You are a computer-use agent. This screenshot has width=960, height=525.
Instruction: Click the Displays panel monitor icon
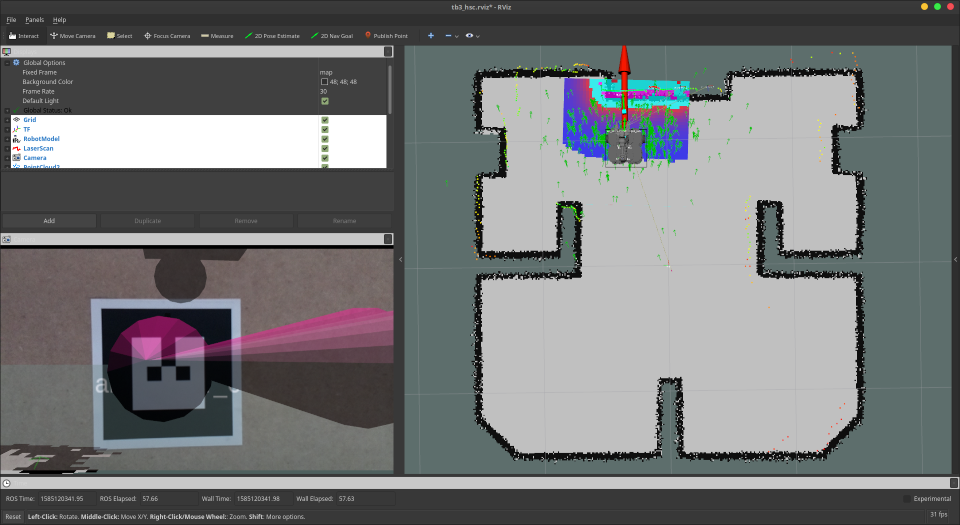tap(7, 52)
